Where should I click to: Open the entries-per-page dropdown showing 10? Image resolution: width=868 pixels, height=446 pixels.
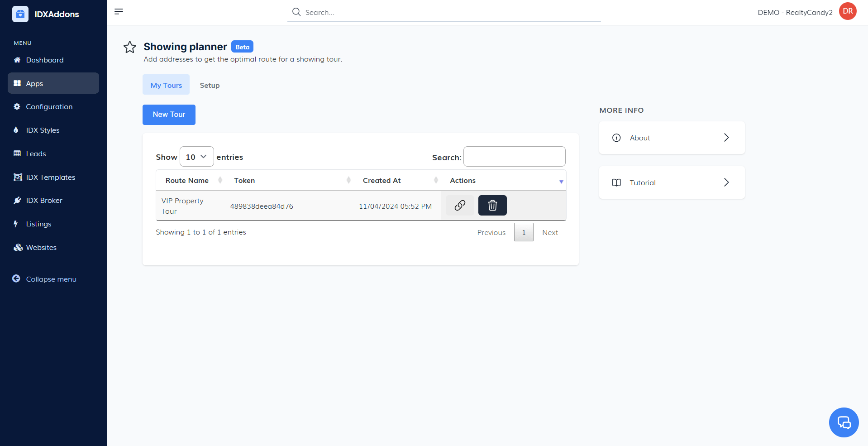[196, 157]
